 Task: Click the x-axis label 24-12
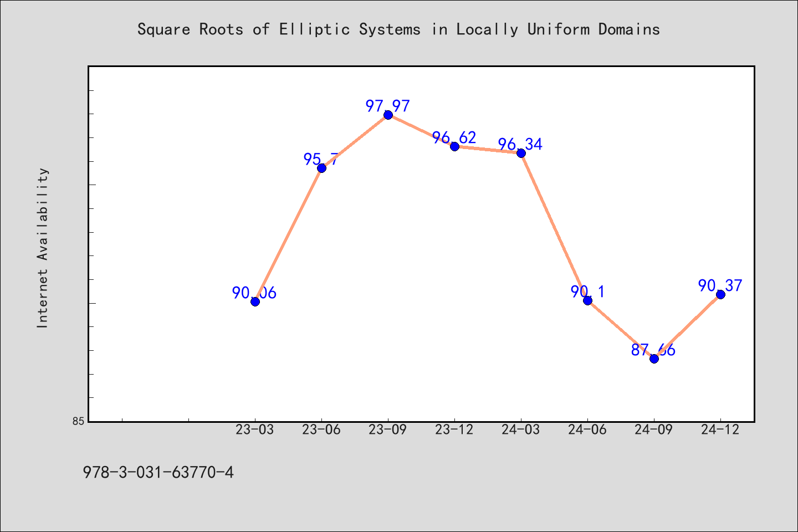[x=720, y=429]
